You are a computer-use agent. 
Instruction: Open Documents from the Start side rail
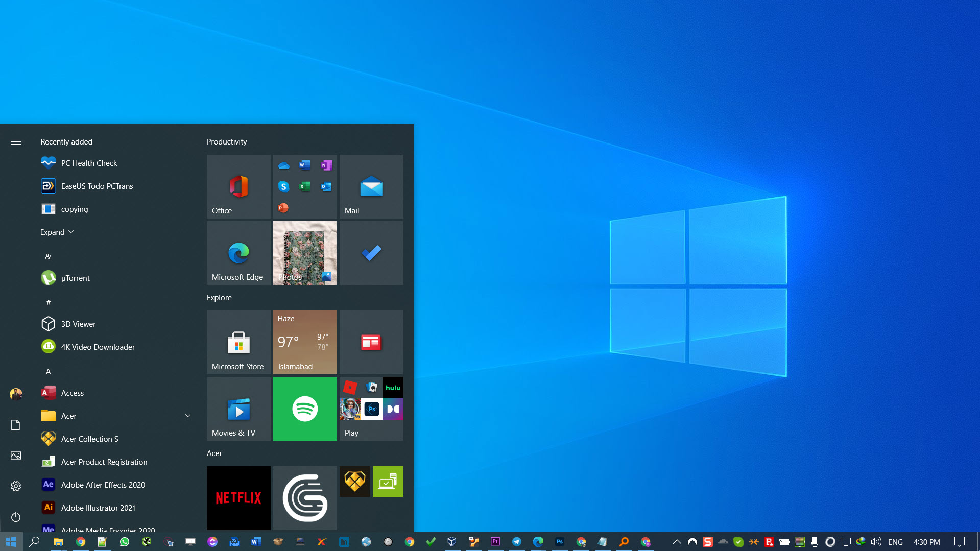click(16, 425)
